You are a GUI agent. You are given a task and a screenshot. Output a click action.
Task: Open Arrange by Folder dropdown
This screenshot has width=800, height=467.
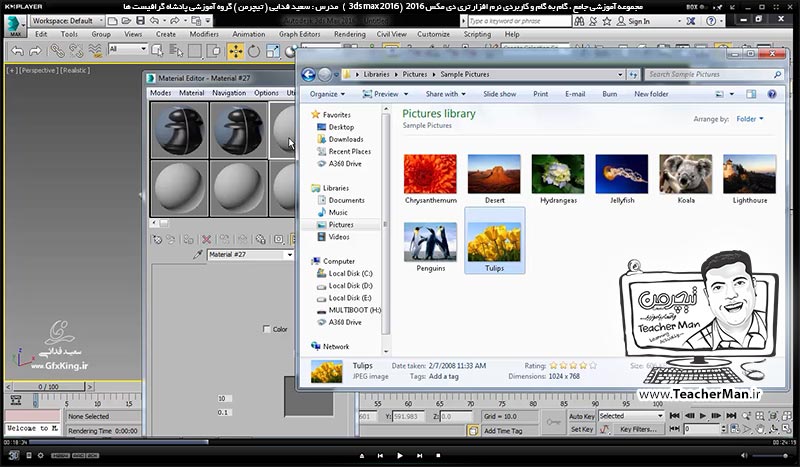[x=749, y=119]
